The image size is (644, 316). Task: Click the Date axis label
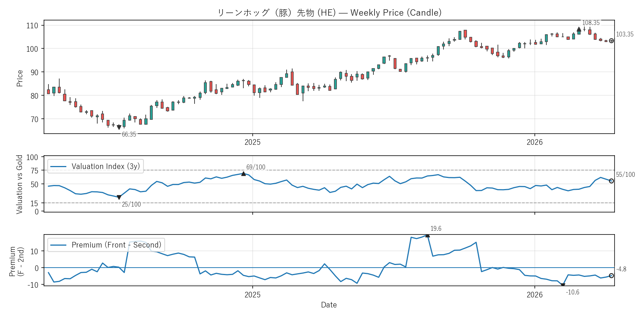pos(329,305)
